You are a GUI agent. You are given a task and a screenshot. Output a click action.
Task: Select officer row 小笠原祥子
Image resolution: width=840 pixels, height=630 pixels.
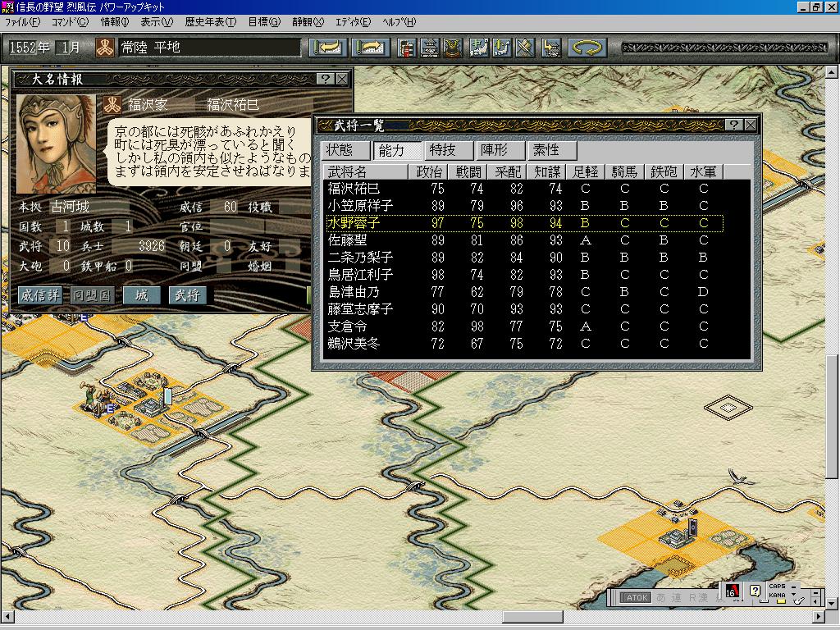pos(525,206)
